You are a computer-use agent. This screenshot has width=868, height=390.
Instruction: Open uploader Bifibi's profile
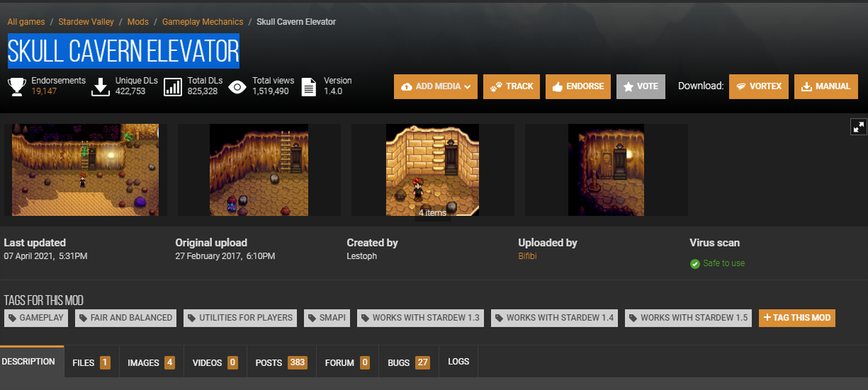click(527, 256)
